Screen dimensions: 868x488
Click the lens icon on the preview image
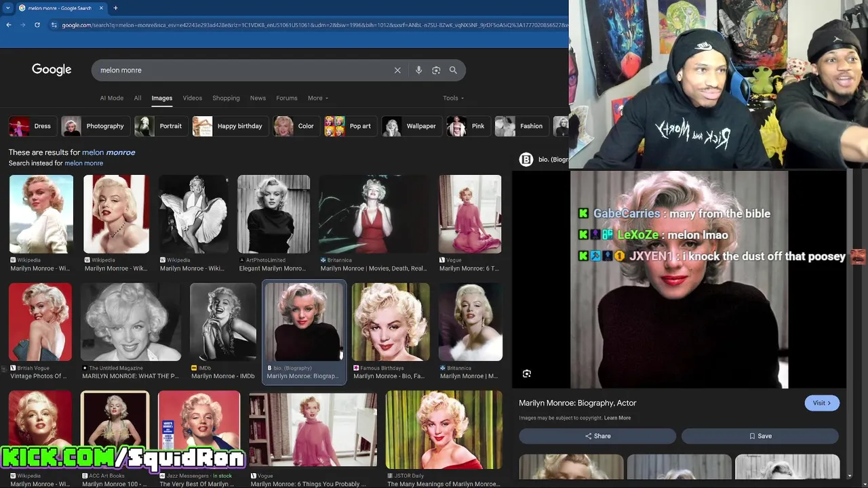coord(527,373)
